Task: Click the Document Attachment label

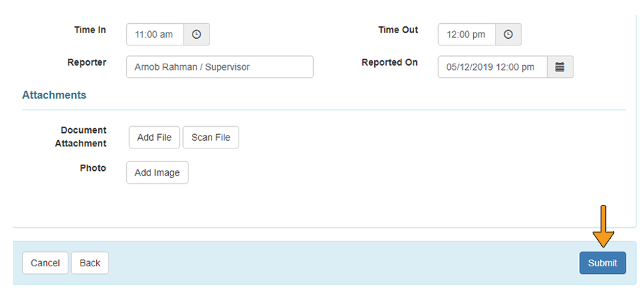Action: 81,137
